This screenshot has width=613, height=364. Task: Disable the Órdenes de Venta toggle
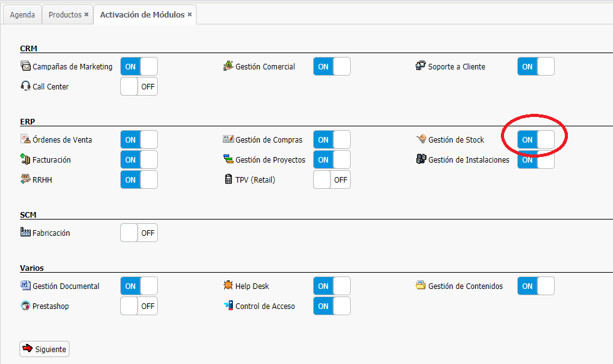click(139, 139)
